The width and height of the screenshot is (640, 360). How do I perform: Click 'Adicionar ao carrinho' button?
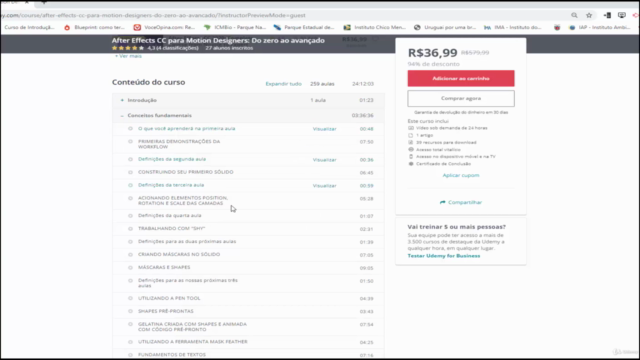[x=461, y=78]
